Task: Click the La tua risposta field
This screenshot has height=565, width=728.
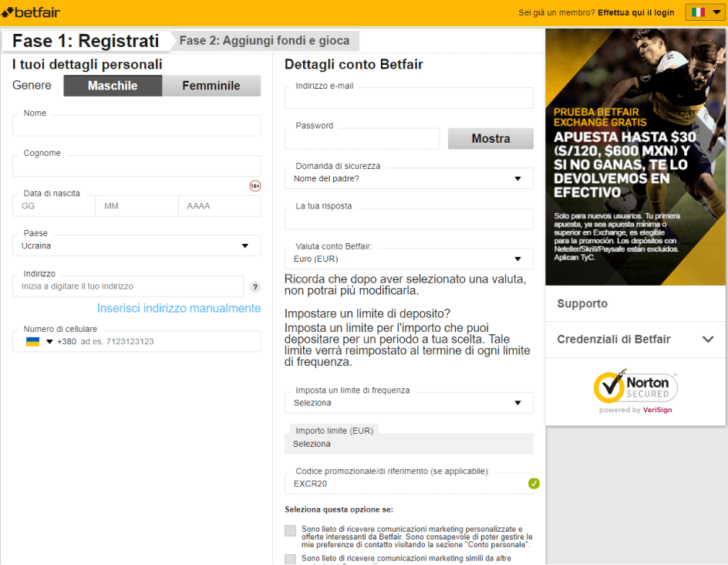Action: tap(409, 219)
